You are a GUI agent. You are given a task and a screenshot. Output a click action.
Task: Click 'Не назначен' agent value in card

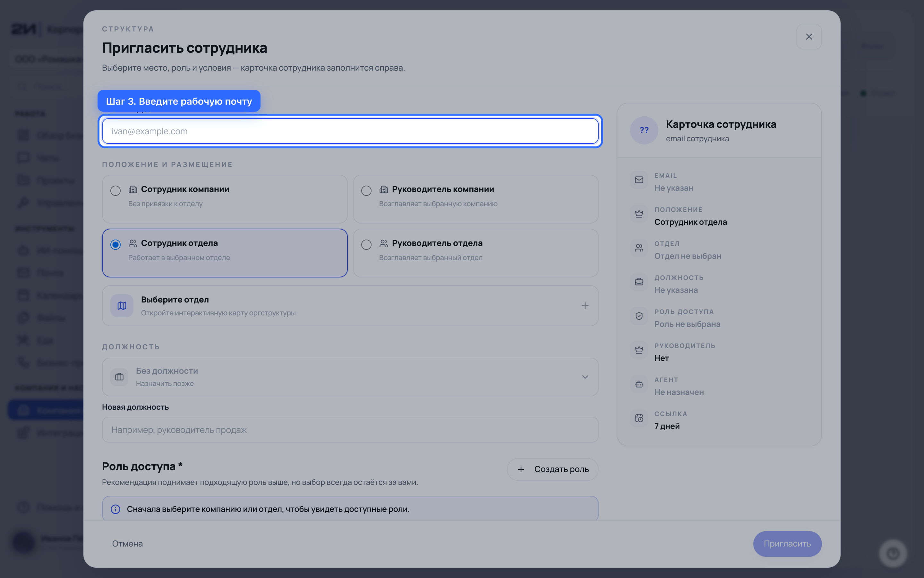(x=679, y=392)
